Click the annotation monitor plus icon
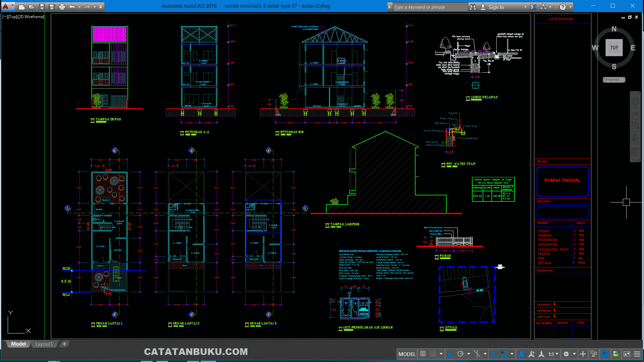Screen dimensions: 644x362 [x=583, y=354]
